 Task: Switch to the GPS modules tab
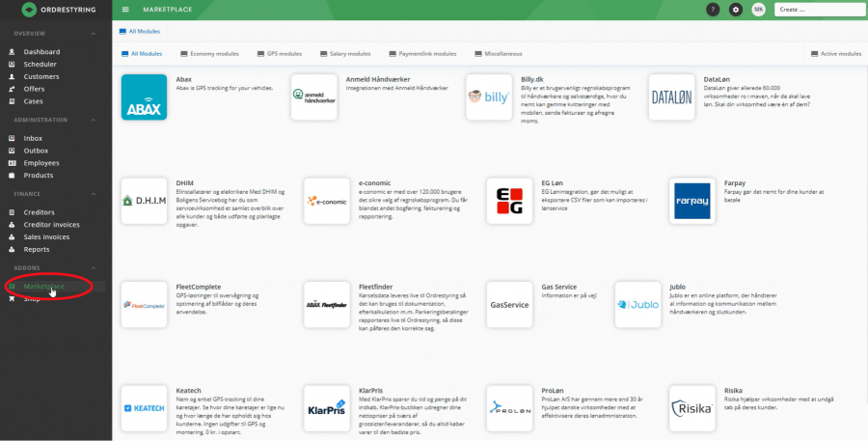click(x=280, y=54)
